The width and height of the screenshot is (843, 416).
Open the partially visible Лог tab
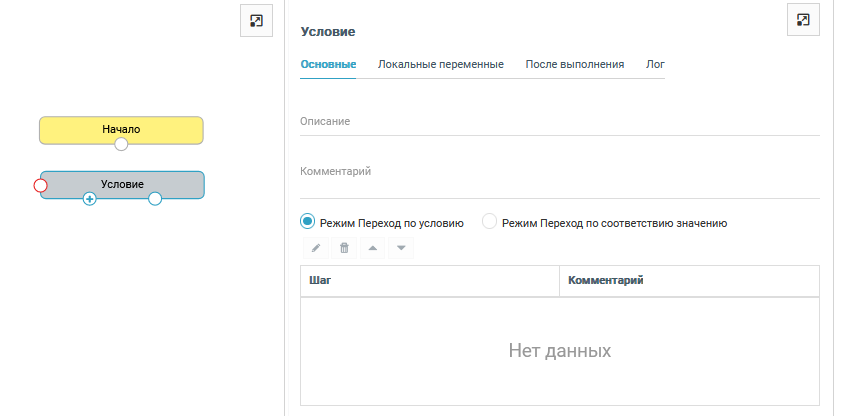click(x=655, y=64)
